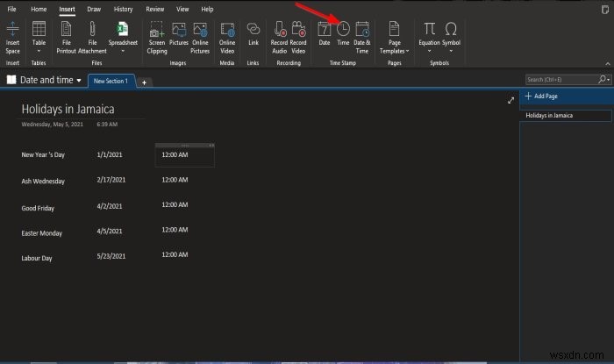Click the 1/1/2021 date

[x=110, y=154]
